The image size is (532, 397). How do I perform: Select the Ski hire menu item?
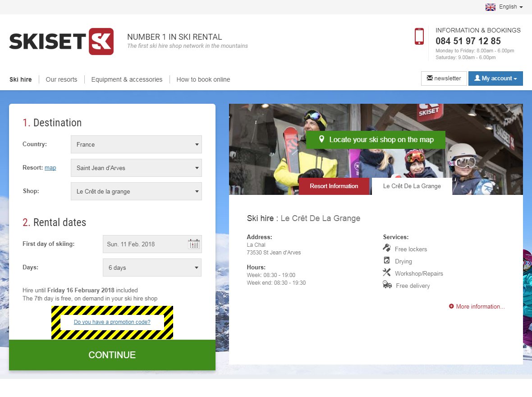point(20,79)
